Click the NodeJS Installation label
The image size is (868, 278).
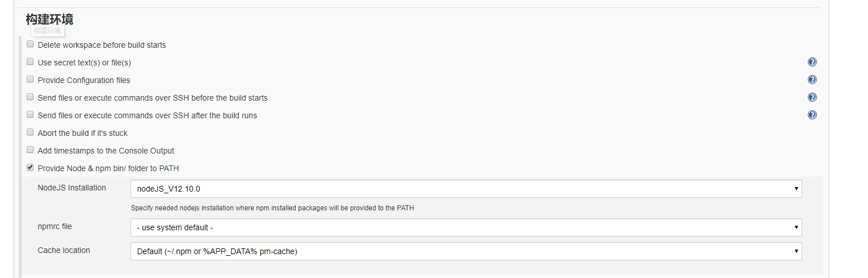tap(72, 188)
